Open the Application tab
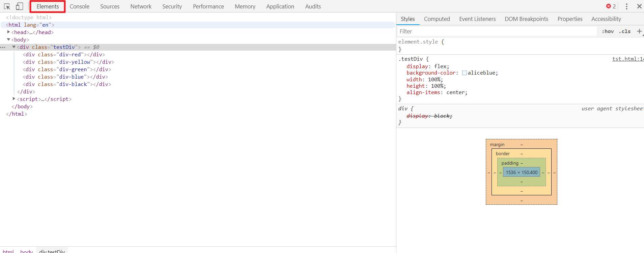The height and width of the screenshot is (253, 644). [x=280, y=6]
